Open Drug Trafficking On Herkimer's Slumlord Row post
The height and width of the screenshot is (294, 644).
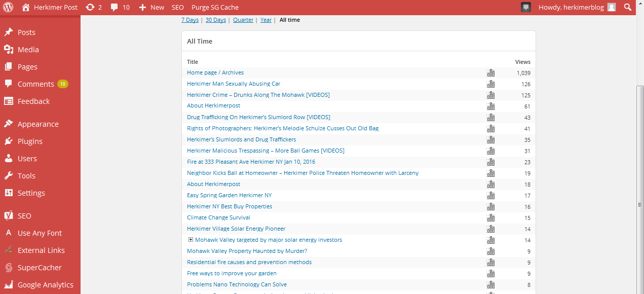pos(258,117)
